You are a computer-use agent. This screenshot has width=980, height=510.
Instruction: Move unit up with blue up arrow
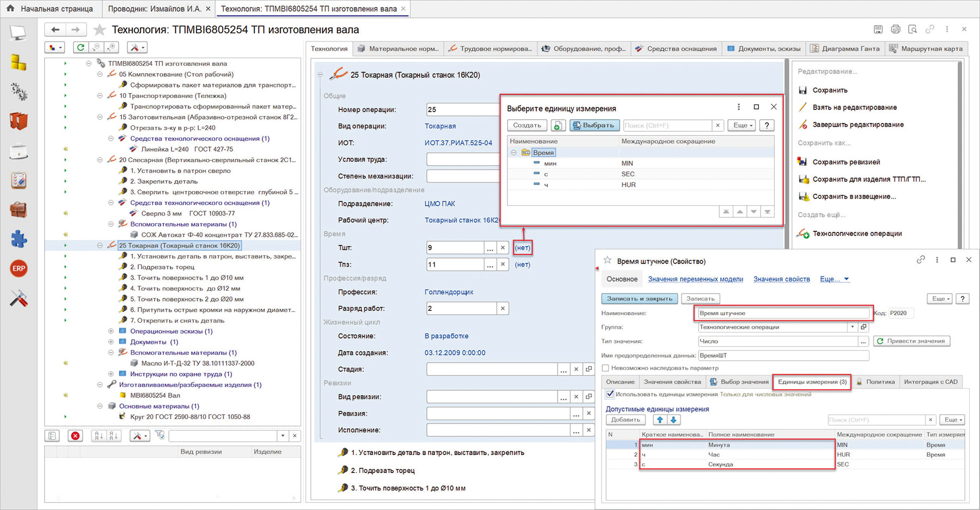(660, 420)
